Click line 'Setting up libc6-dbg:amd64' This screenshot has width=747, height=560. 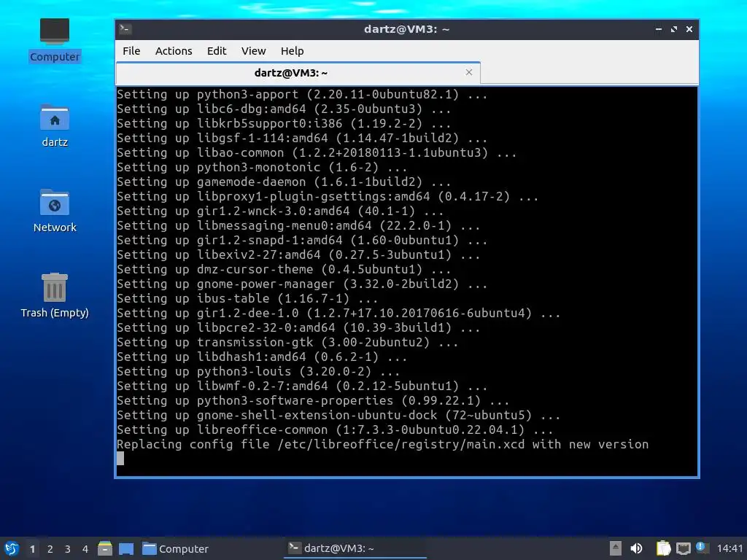[x=284, y=109]
